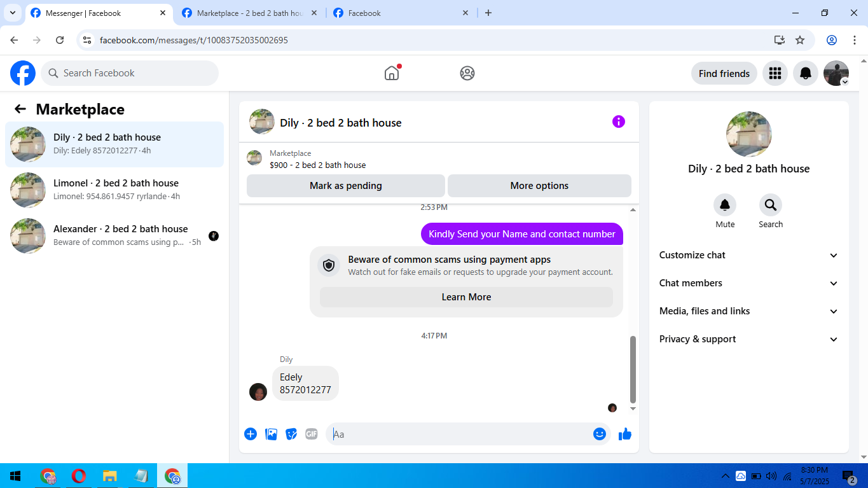
Task: Open the emoji picker
Action: click(600, 434)
